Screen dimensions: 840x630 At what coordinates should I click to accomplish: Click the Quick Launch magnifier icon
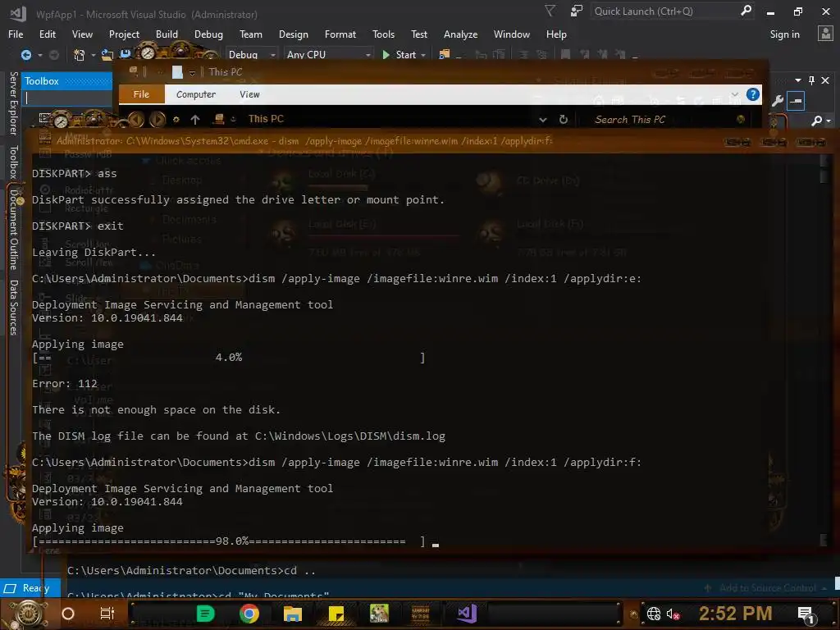(x=746, y=11)
